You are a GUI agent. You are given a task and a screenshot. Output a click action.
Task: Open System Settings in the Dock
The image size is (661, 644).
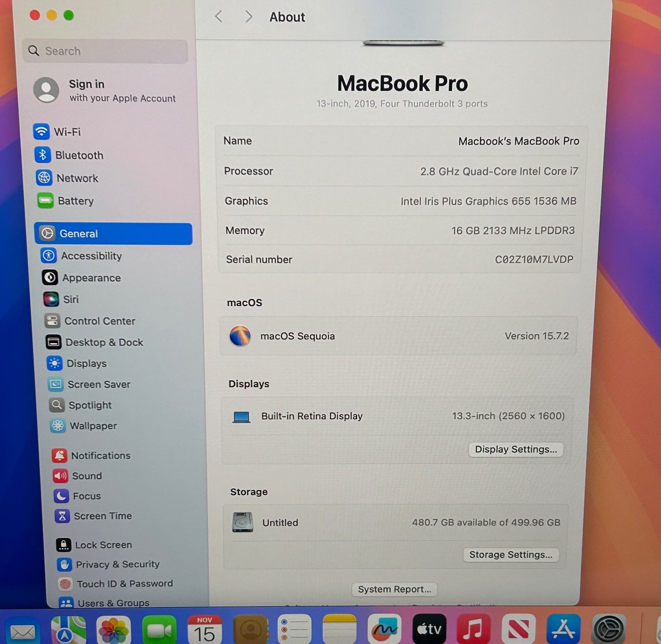pos(609,629)
